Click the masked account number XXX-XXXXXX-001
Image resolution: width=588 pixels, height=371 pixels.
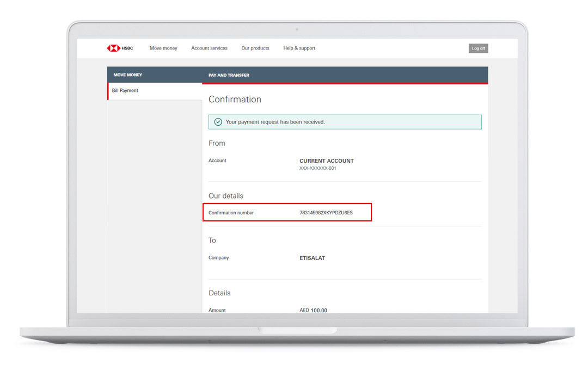click(317, 168)
